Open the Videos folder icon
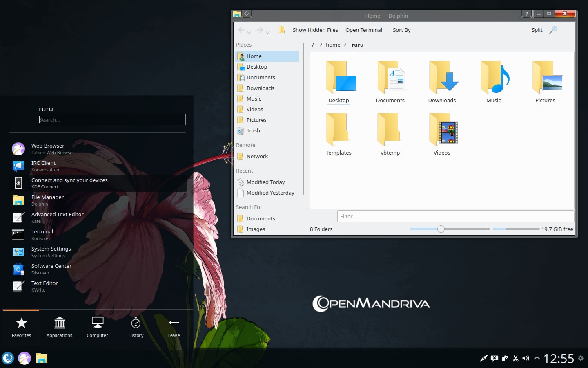Image resolution: width=588 pixels, height=368 pixels. 442,133
